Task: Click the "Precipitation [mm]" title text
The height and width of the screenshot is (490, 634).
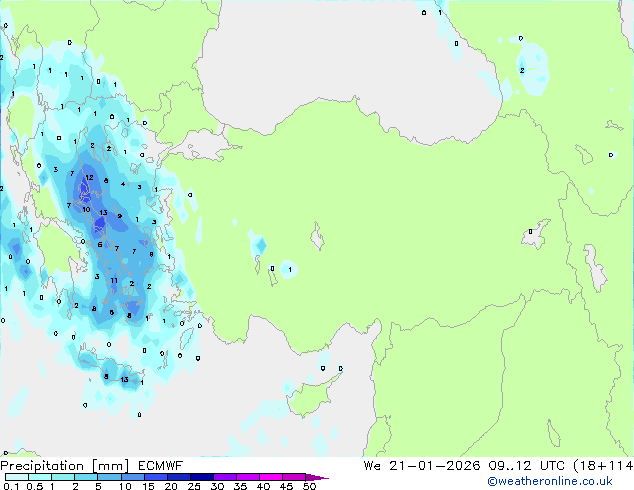Action: tap(65, 466)
